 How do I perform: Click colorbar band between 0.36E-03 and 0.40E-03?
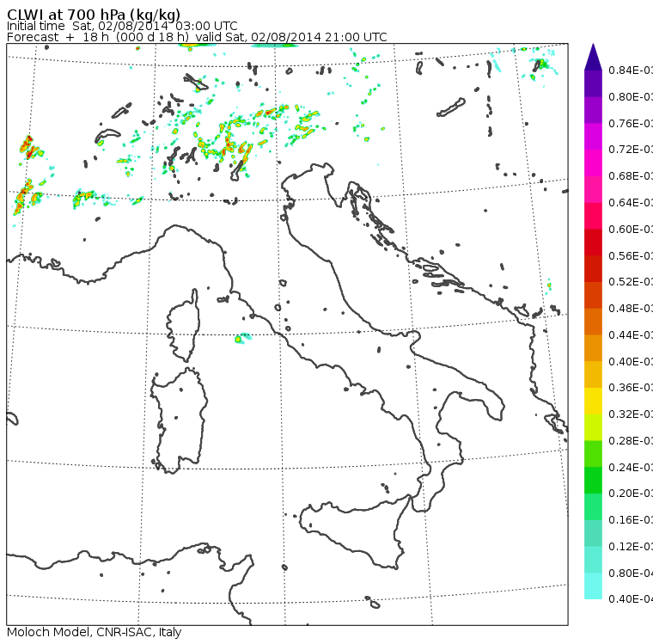(593, 375)
